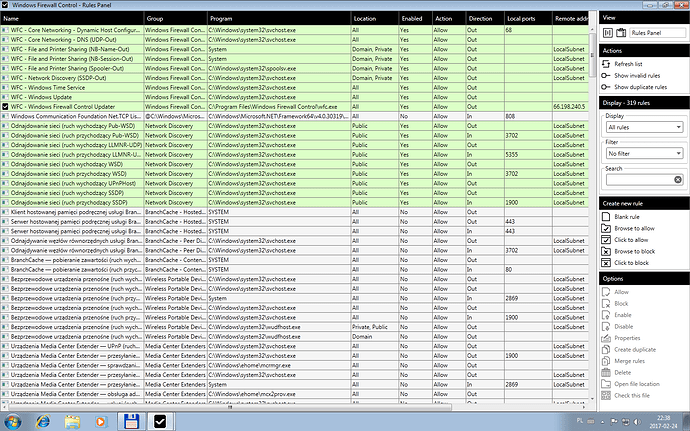Click the Click to block window icon
The height and width of the screenshot is (431, 690).
(x=606, y=262)
